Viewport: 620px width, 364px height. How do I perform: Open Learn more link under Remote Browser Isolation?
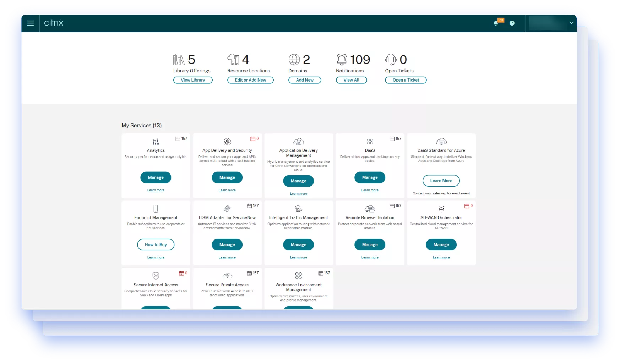pos(370,258)
